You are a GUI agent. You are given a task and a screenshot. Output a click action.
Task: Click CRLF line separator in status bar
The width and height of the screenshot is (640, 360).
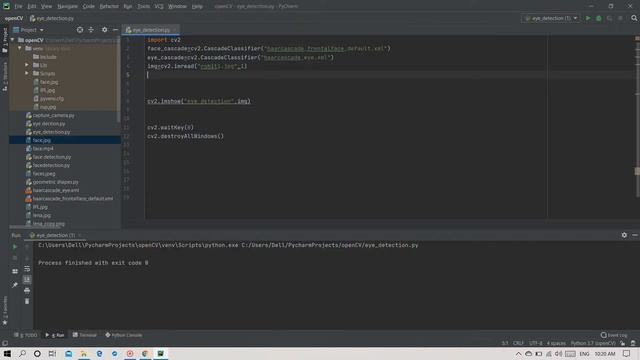tap(518, 344)
